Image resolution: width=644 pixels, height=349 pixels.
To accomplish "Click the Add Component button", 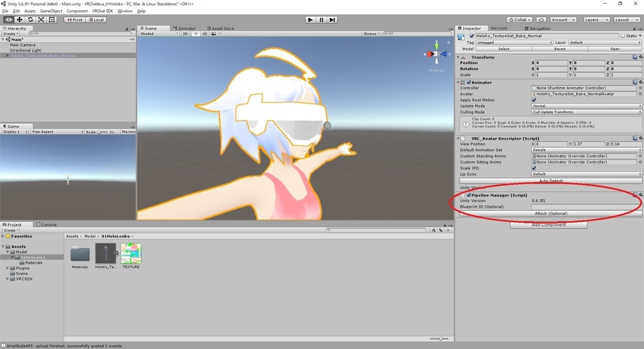I will pos(548,225).
